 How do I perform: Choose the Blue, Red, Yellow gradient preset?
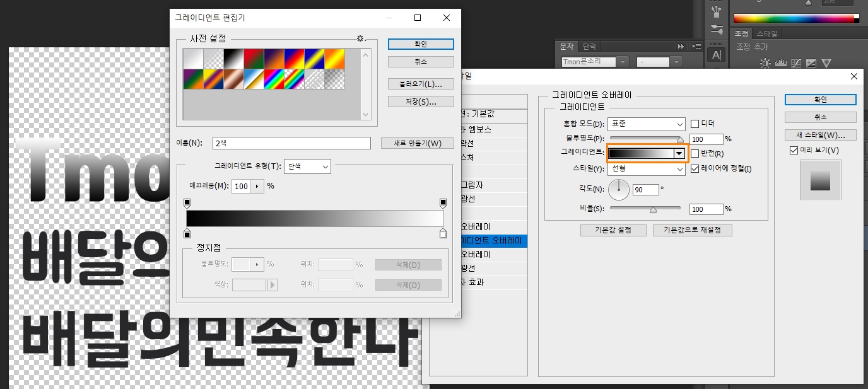(294, 59)
